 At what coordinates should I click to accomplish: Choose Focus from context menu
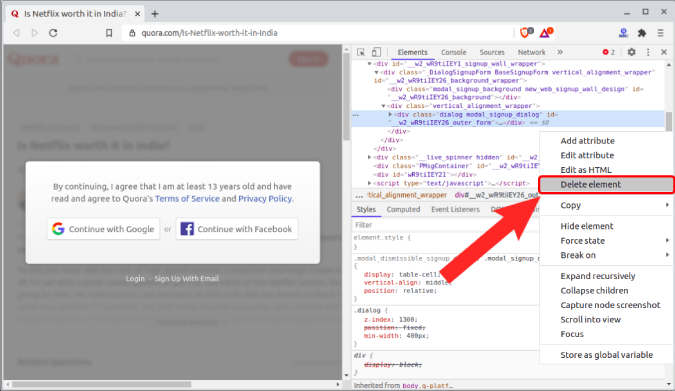click(572, 334)
